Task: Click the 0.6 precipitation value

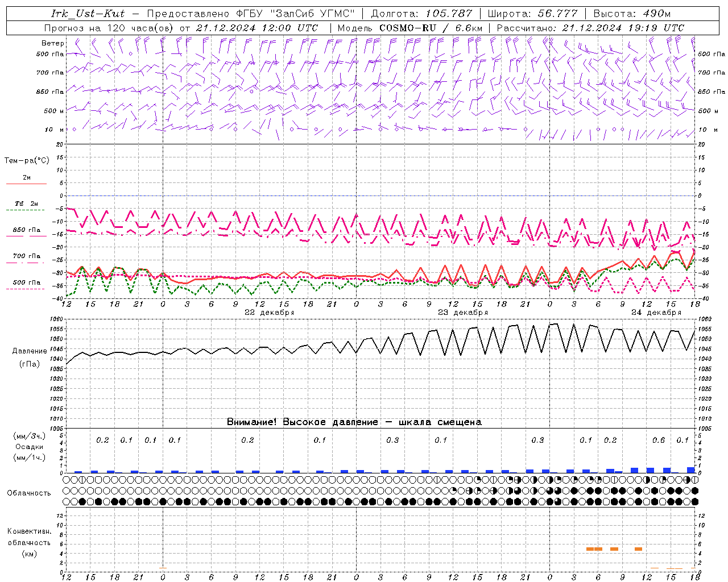Action: (x=659, y=440)
